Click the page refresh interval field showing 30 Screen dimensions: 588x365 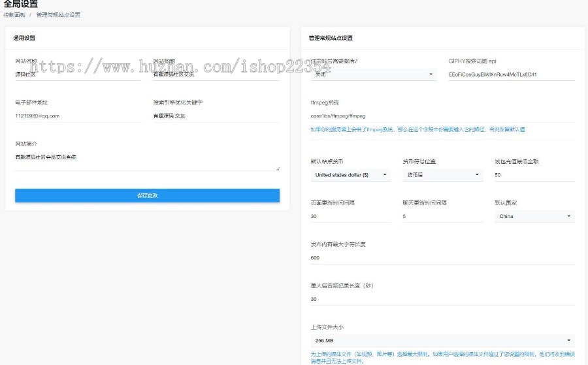(x=351, y=216)
